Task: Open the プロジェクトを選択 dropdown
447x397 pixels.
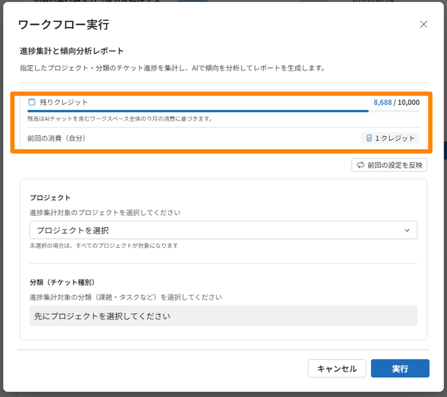Action: 223,230
